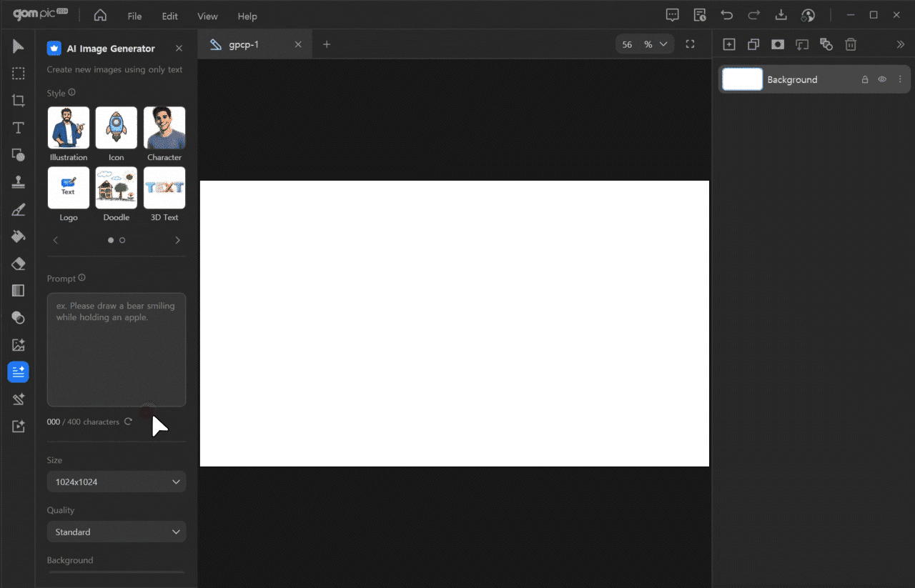
Task: Select the Eraser tool
Action: coord(18,264)
